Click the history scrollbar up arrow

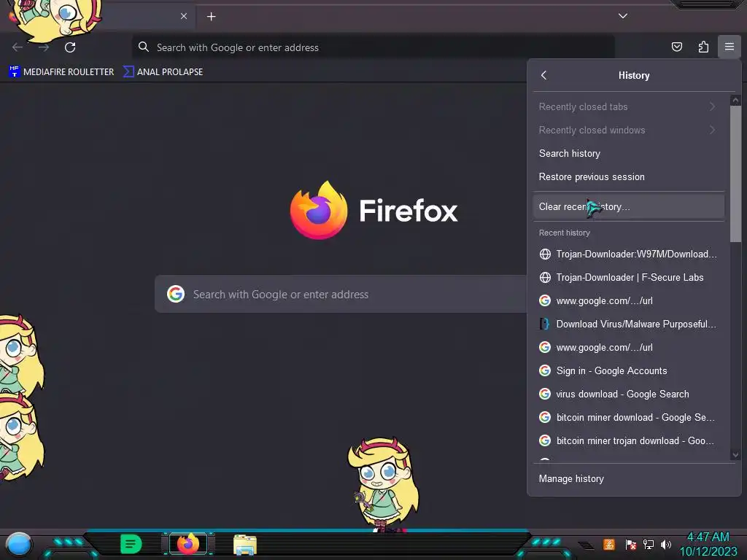(735, 100)
